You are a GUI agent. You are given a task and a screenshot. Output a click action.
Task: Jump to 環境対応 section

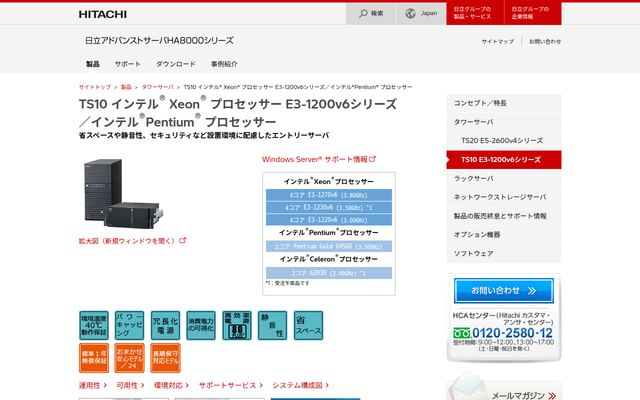[171, 385]
